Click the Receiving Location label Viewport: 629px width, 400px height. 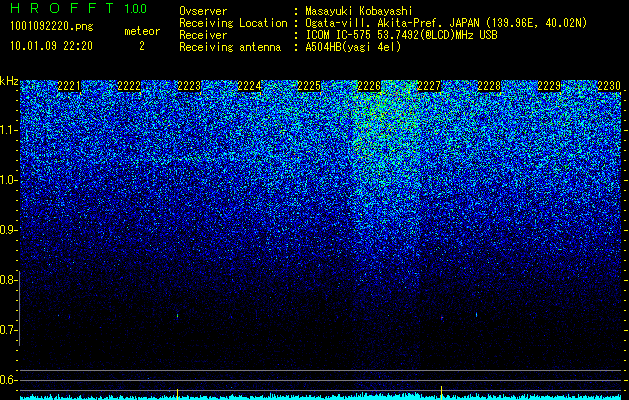(233, 23)
